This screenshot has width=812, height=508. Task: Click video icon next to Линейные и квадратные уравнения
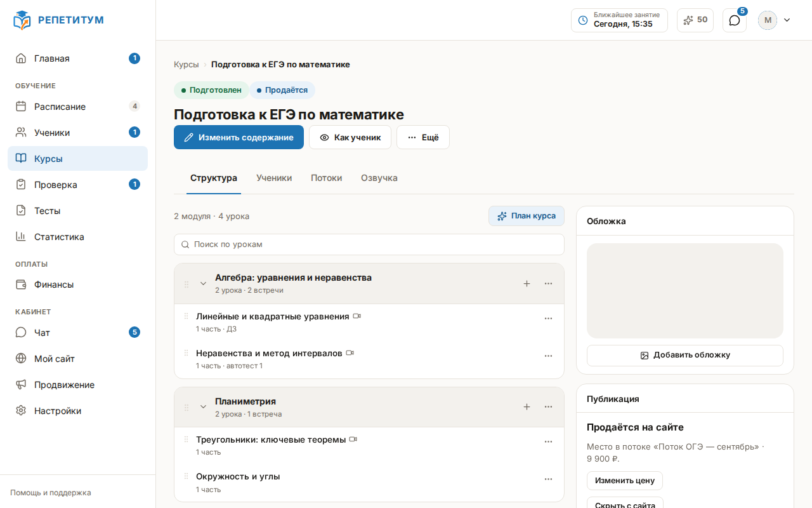pos(357,316)
